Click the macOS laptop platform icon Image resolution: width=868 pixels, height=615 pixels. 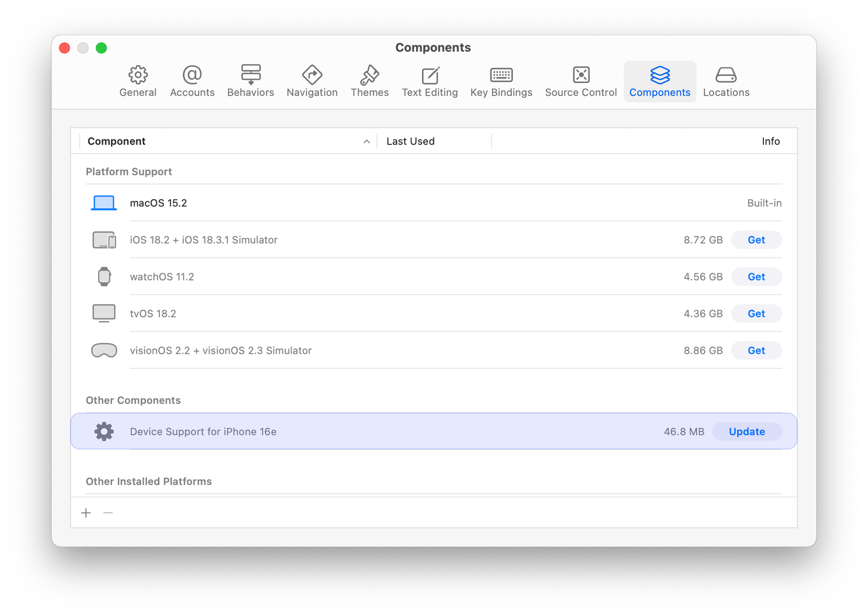[x=104, y=202]
